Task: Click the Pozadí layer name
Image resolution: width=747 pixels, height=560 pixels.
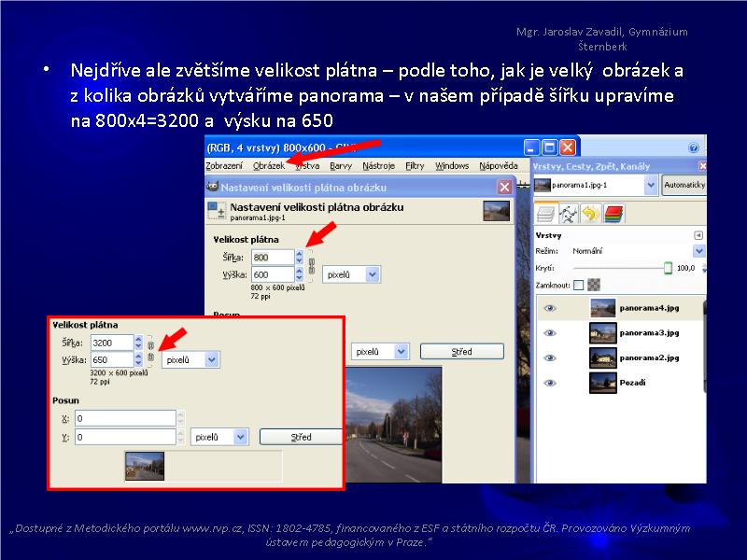Action: click(632, 383)
